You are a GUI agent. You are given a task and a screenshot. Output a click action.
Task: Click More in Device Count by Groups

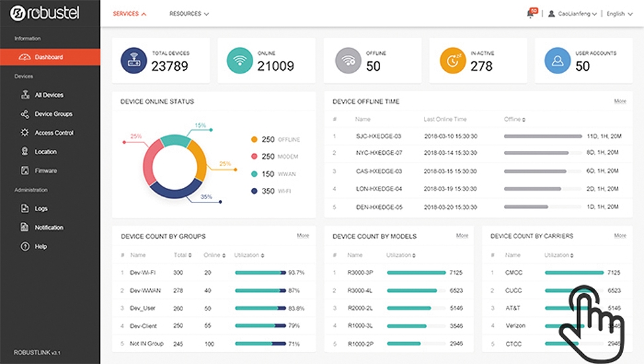pos(303,236)
